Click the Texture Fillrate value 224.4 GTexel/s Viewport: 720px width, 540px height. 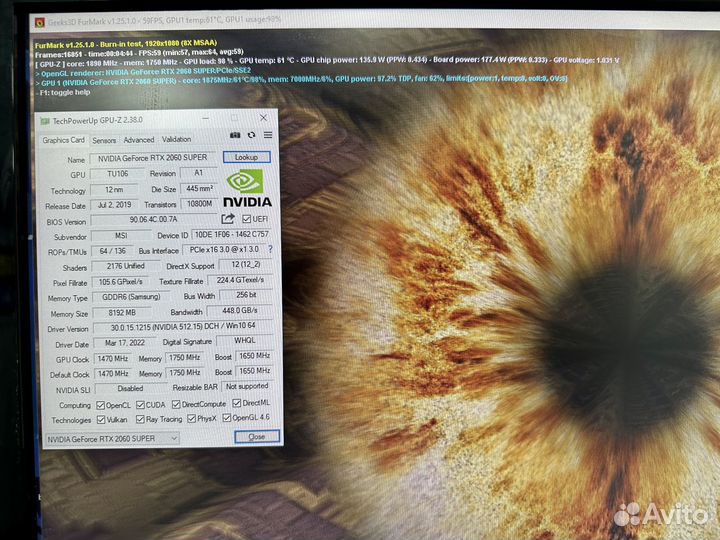click(x=240, y=280)
